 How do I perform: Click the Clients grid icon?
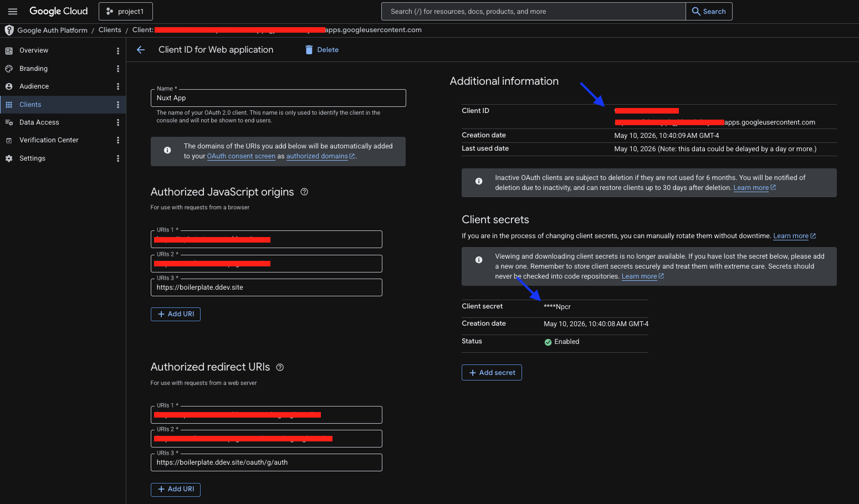pyautogui.click(x=9, y=105)
